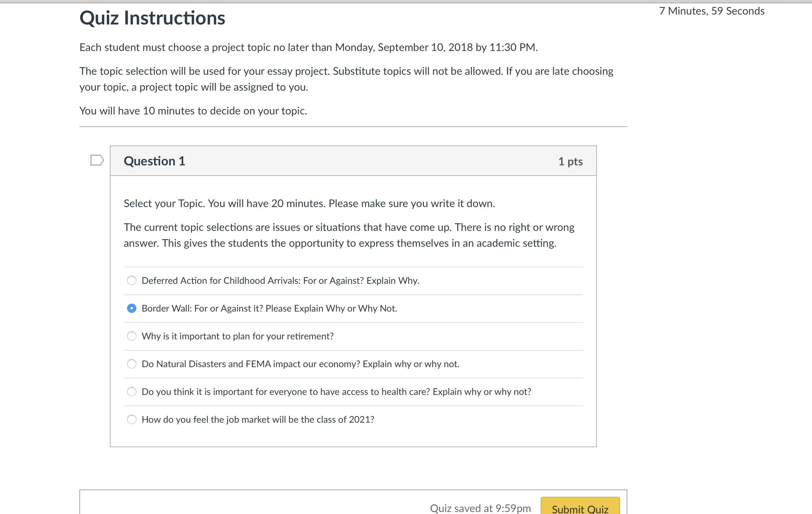This screenshot has width=812, height=514.
Task: Click the Quiz saved at 9:59pm status
Action: click(480, 508)
